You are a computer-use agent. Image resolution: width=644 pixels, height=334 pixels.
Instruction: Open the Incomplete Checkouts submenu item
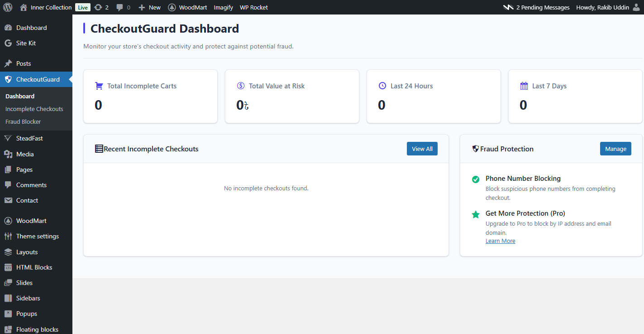pyautogui.click(x=34, y=109)
